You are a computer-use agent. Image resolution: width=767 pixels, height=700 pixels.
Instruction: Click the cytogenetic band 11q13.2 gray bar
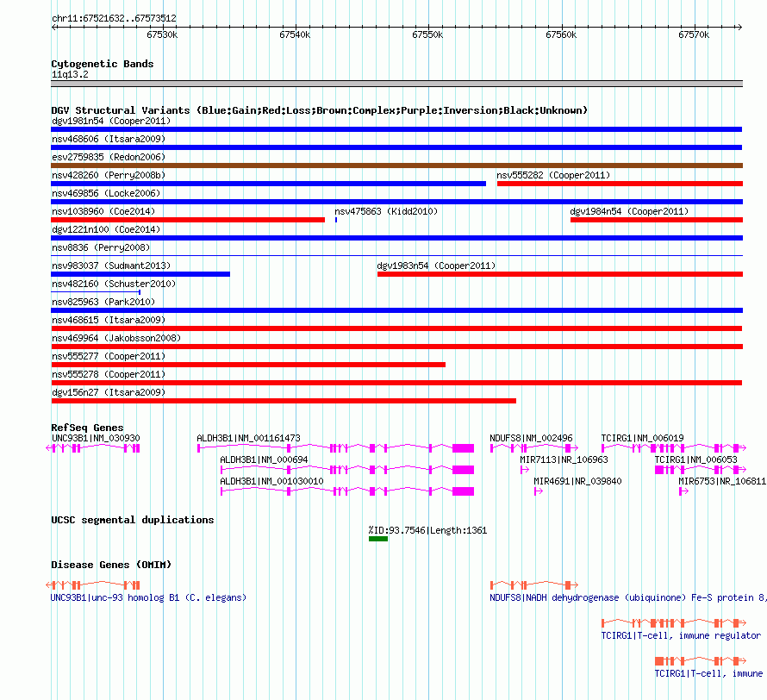coord(396,84)
